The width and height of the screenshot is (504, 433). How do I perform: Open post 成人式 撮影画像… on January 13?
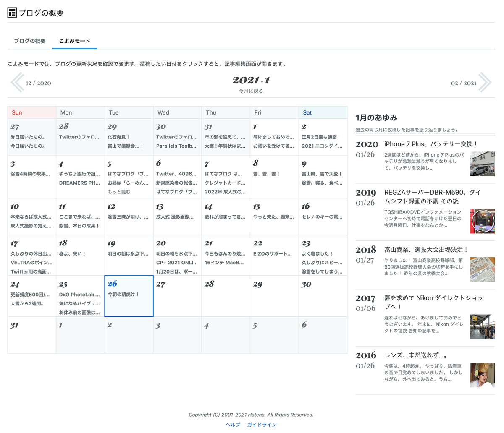pyautogui.click(x=175, y=217)
